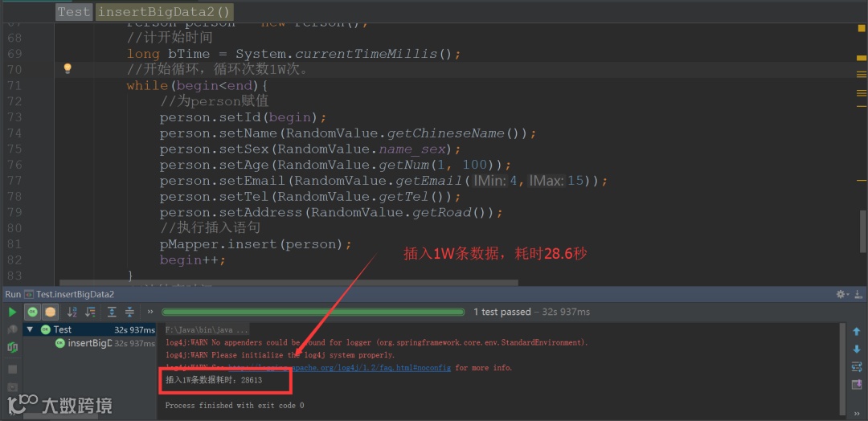The image size is (868, 421).
Task: Click the folded F:\Java\bin\java command line
Action: coord(207,329)
